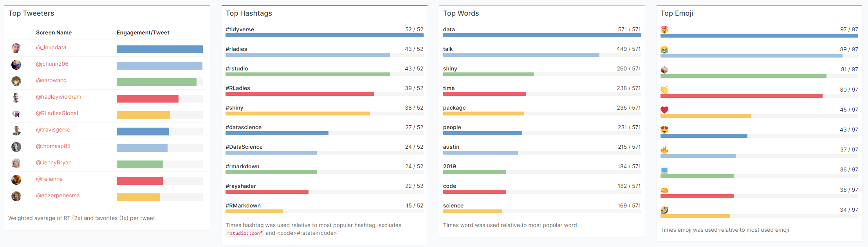Screen dimensions: 868x247
Task: Click the taco emoji
Action: pyautogui.click(x=664, y=190)
